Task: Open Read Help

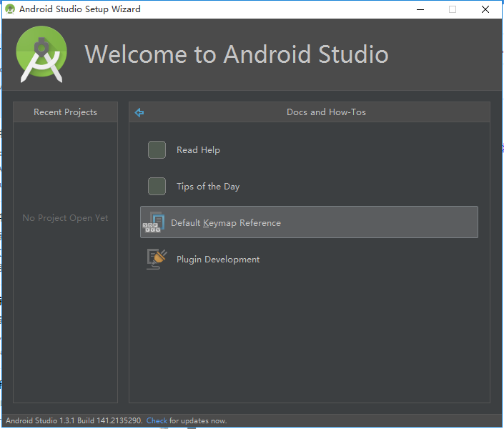Action: click(198, 150)
